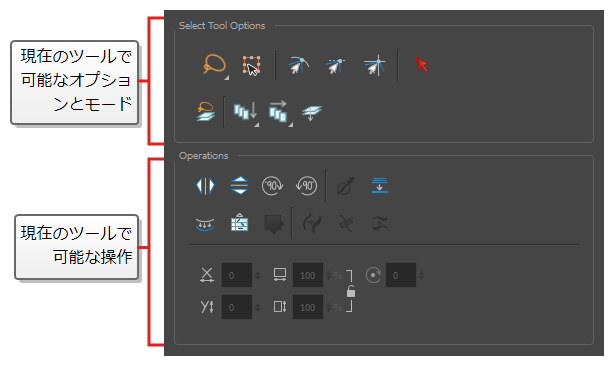Toggle Works on Single Drawing lasso layers icon
The height and width of the screenshot is (366, 614).
click(205, 112)
